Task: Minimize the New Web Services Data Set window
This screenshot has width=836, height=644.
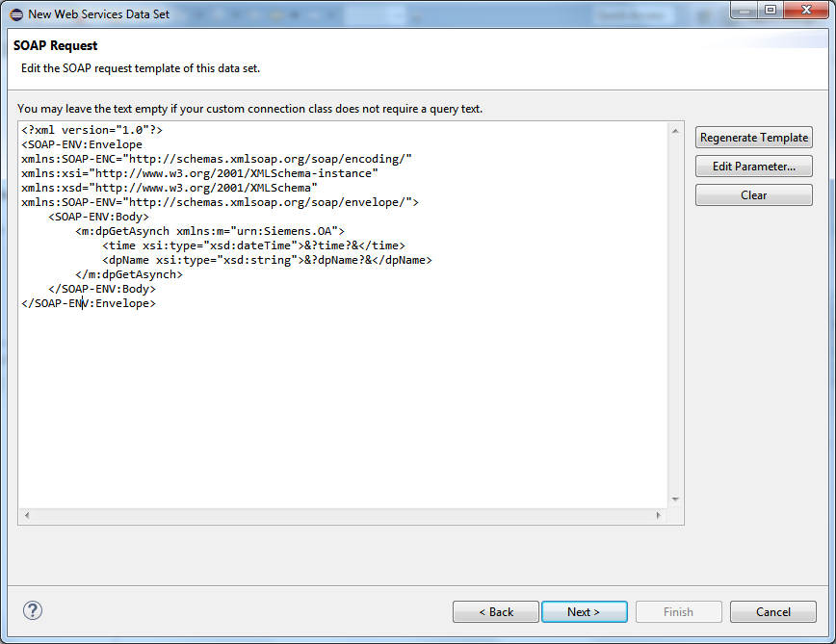Action: 741,11
